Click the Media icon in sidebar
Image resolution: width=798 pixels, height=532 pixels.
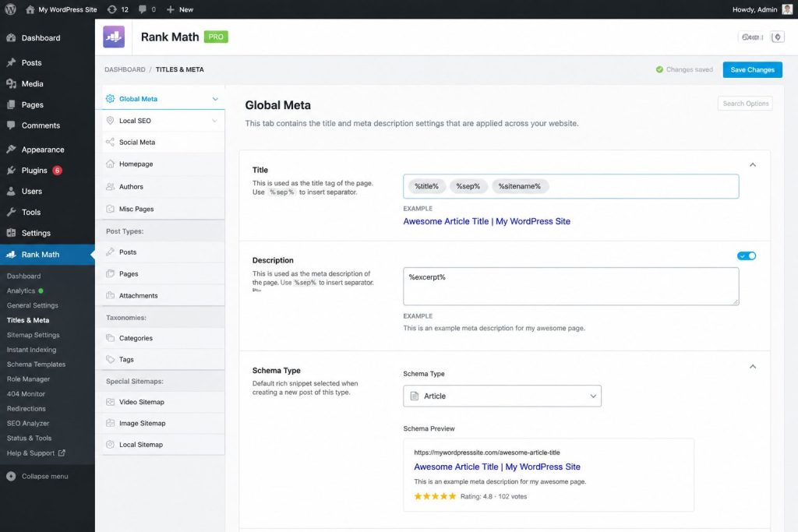point(11,83)
